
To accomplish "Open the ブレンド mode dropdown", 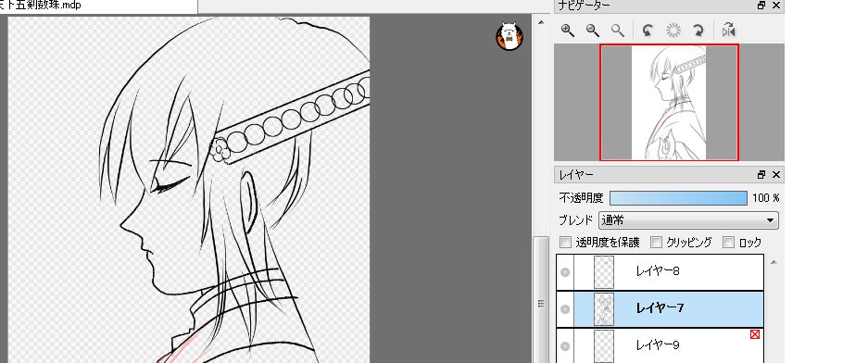I will 688,220.
